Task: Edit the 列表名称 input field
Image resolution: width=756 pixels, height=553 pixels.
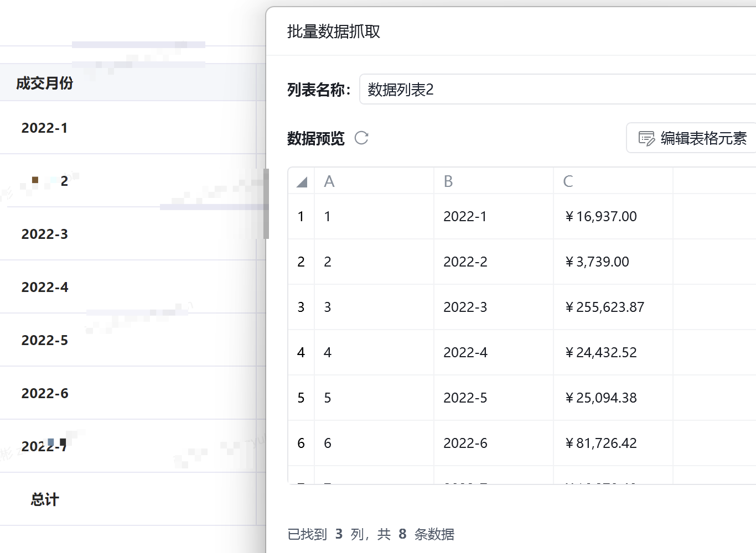Action: pyautogui.click(x=558, y=89)
